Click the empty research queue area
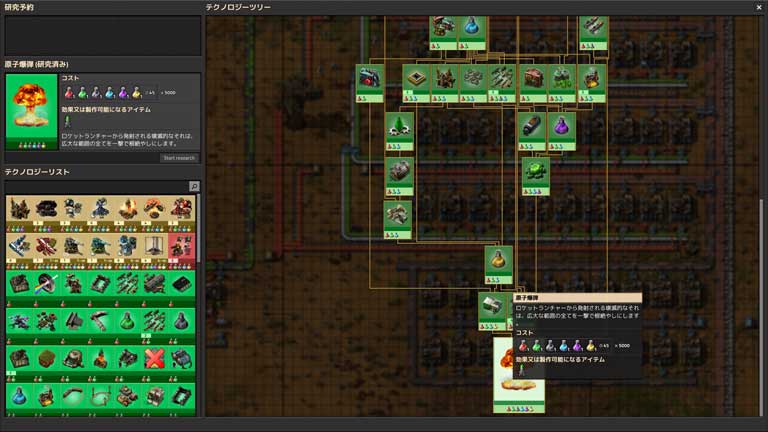768x432 pixels. (x=103, y=35)
